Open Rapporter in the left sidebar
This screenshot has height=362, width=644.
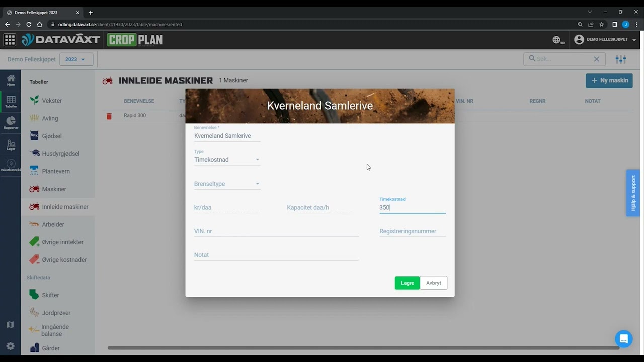tap(11, 123)
